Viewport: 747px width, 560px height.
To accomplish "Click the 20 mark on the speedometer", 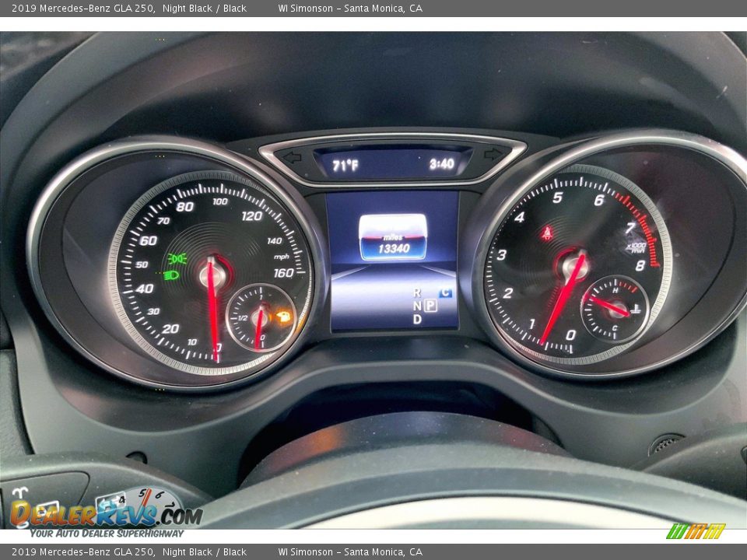I will point(170,328).
